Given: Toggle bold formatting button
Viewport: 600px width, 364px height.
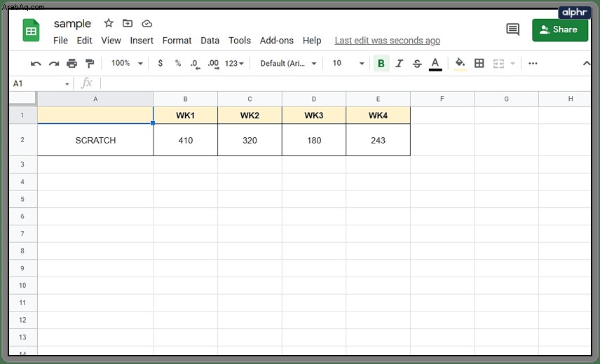Looking at the screenshot, I should [x=381, y=64].
